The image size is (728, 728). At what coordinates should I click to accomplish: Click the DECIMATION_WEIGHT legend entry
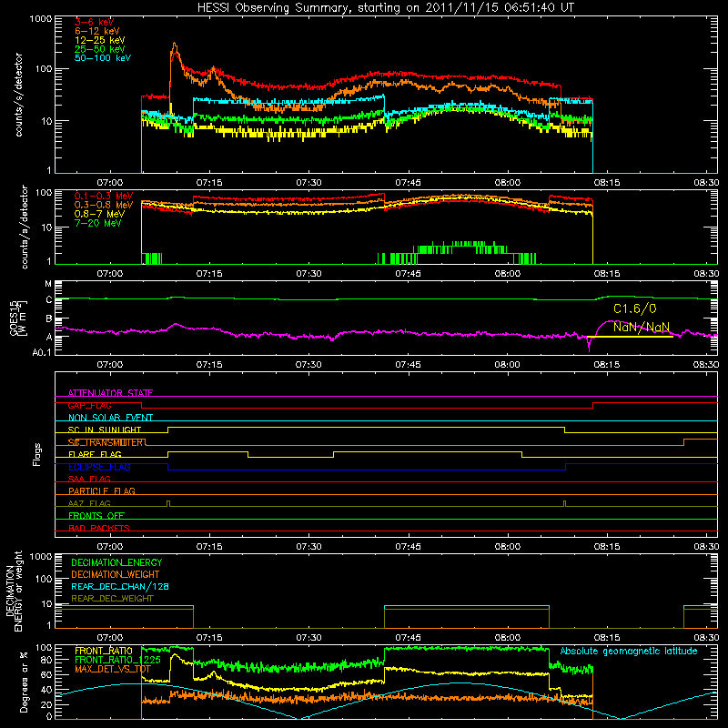tap(116, 574)
